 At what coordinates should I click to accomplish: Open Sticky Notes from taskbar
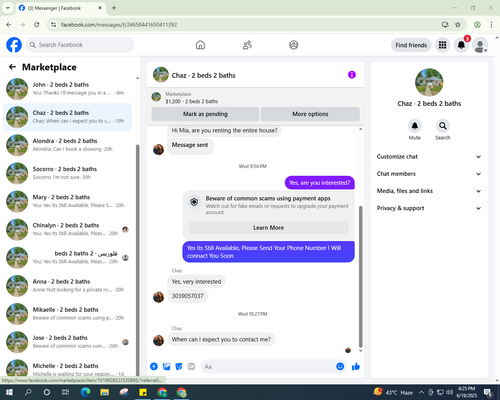pos(143,392)
